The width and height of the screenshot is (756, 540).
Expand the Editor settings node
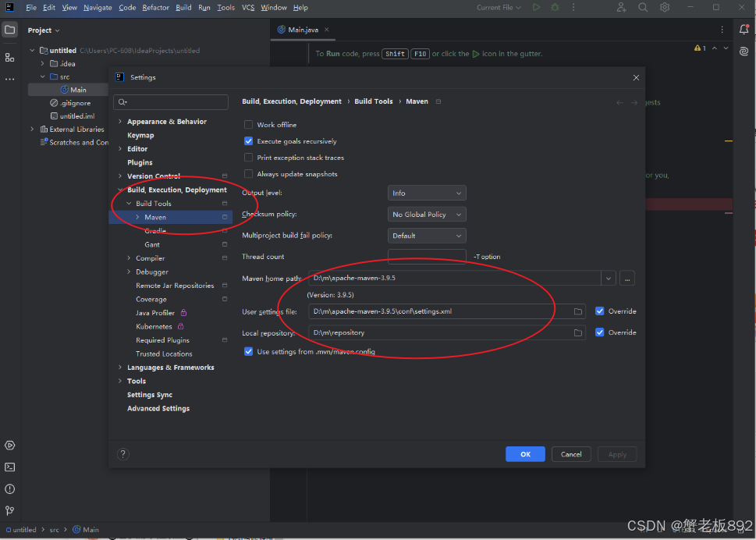(x=120, y=148)
